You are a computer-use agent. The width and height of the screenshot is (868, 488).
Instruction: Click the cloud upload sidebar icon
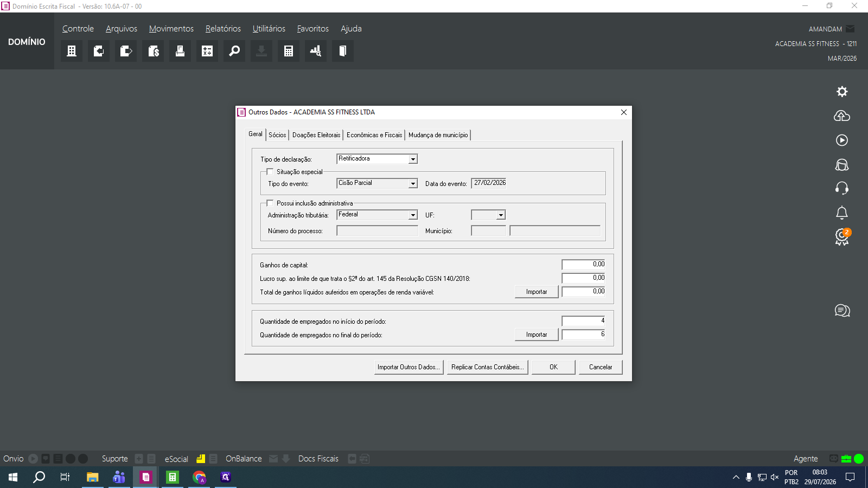coord(842,116)
